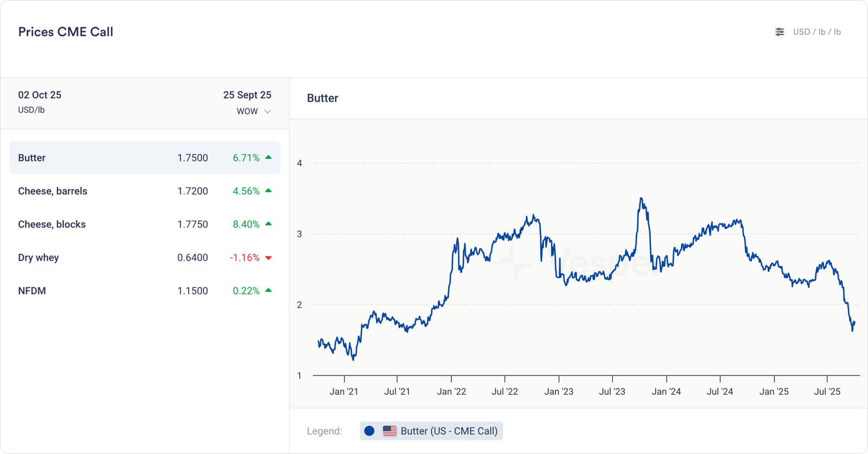Click the Jul '25 marker on chart axis
Viewport: 868px width, 454px height.
[x=827, y=391]
